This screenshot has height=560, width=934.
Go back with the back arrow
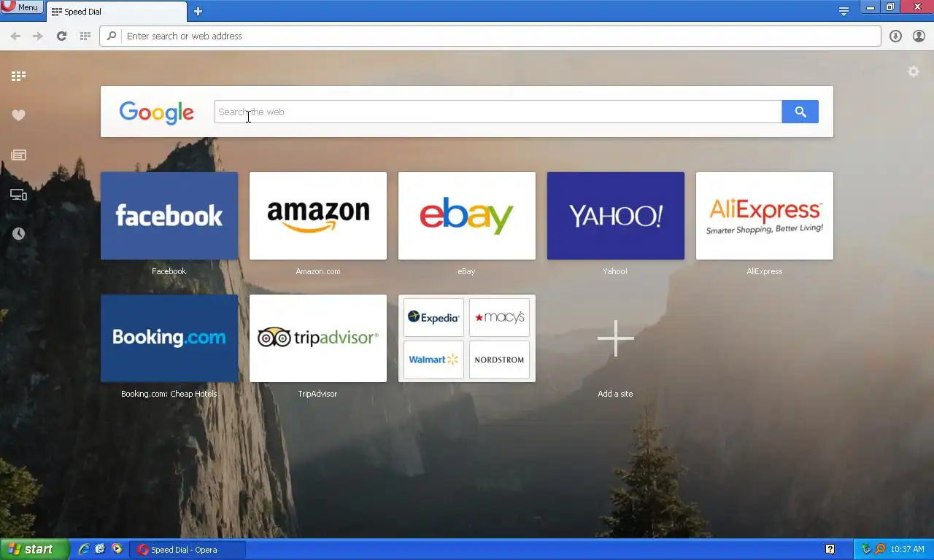[15, 36]
